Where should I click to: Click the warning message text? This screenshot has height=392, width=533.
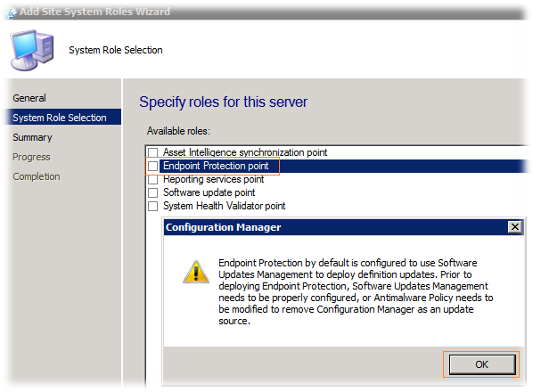(x=356, y=292)
